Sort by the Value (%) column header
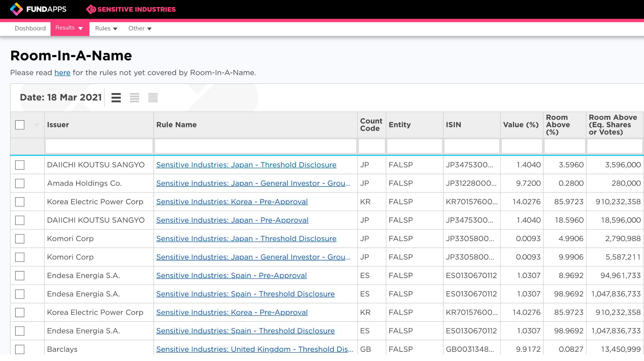The image size is (644, 361). (x=522, y=125)
